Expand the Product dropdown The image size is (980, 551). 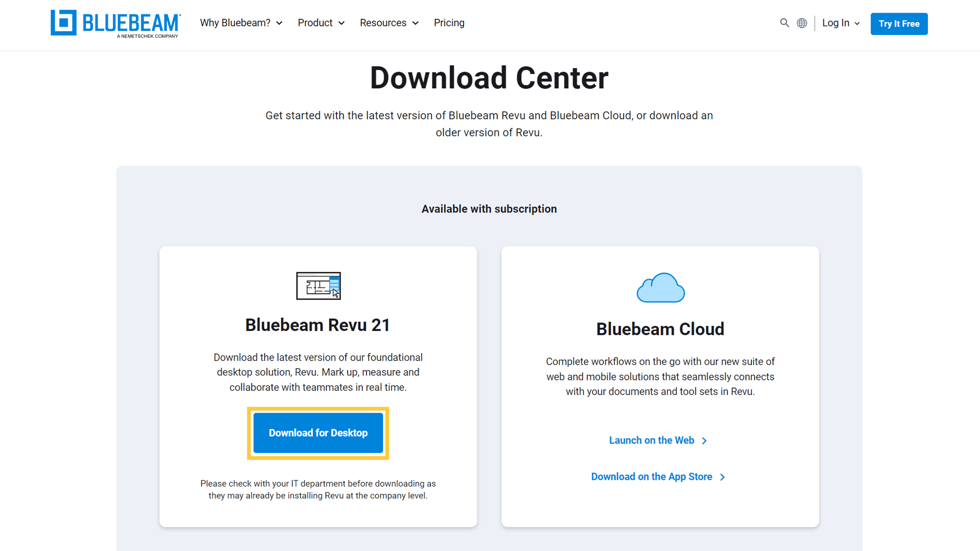tap(321, 23)
